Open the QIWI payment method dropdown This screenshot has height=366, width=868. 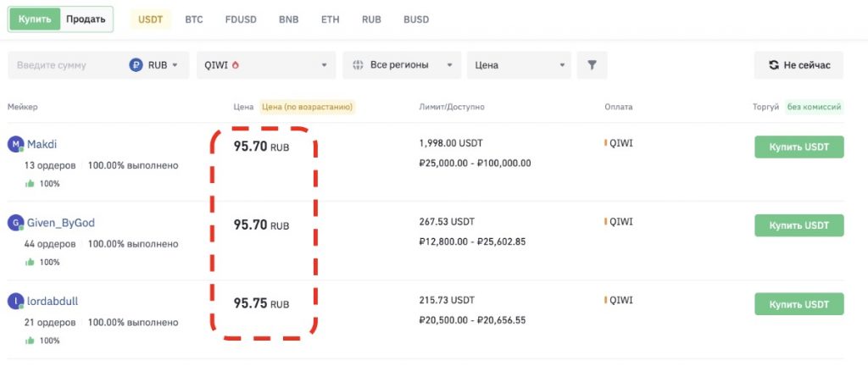265,65
